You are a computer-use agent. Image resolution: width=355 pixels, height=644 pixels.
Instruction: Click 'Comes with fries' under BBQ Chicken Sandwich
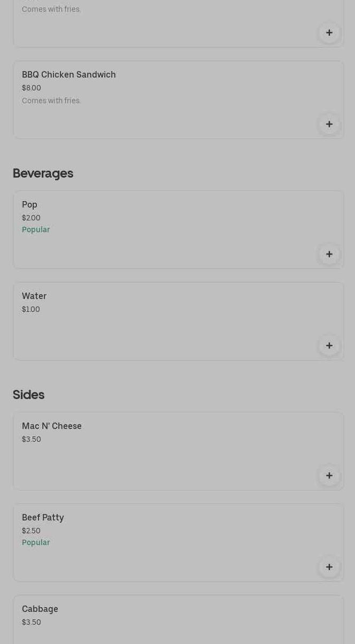51,101
